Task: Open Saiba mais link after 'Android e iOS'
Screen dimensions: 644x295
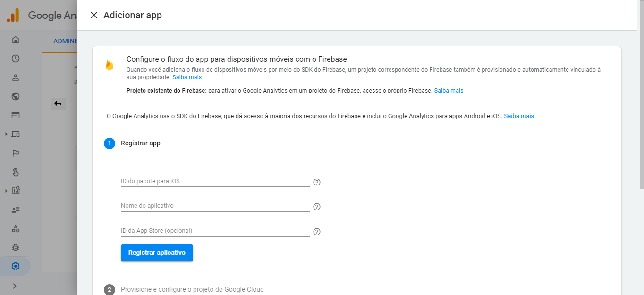Action: (519, 116)
